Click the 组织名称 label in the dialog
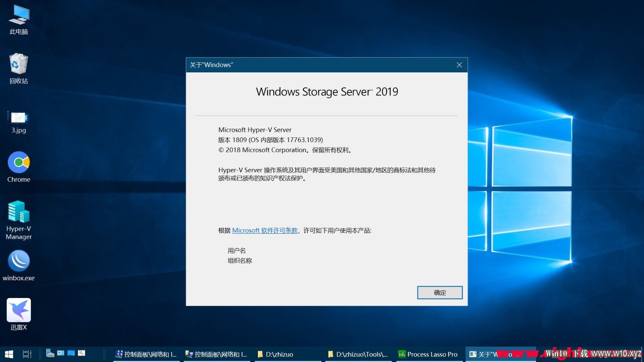 pyautogui.click(x=240, y=261)
